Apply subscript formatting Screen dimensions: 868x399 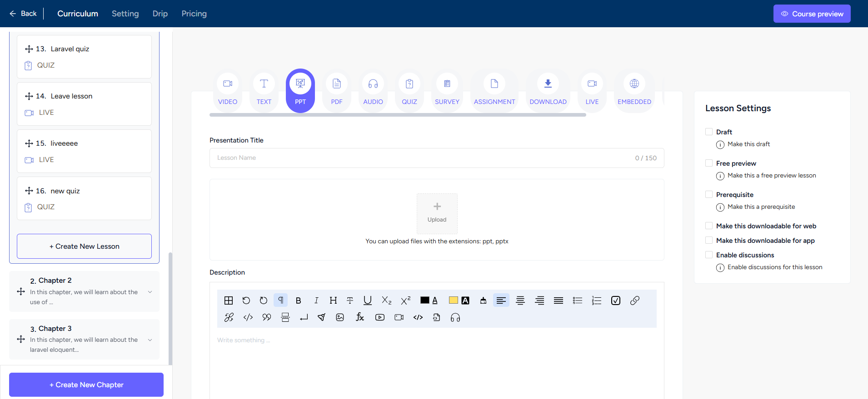(386, 300)
